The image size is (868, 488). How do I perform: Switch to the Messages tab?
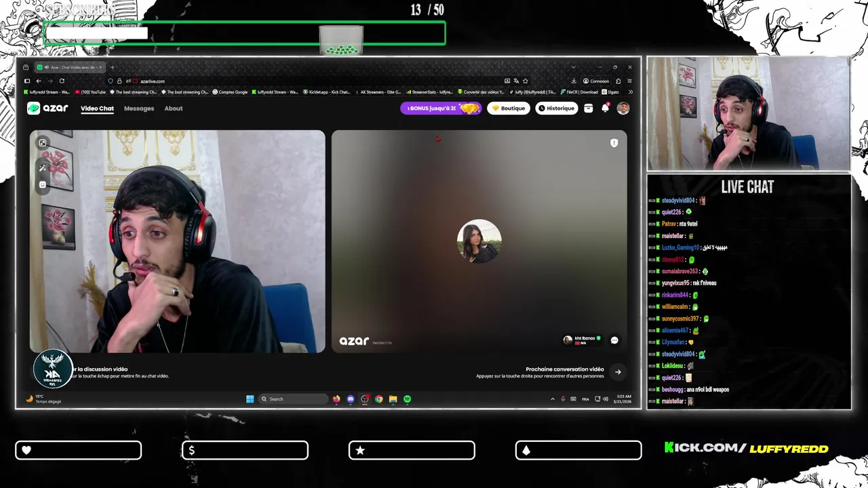tap(139, 108)
